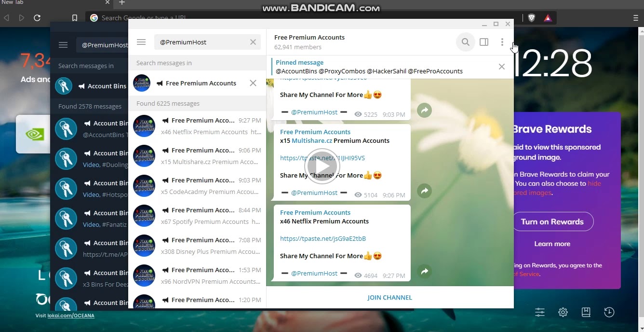The width and height of the screenshot is (644, 332).
Task: Open the Multishare.cz link in message
Action: (311, 140)
